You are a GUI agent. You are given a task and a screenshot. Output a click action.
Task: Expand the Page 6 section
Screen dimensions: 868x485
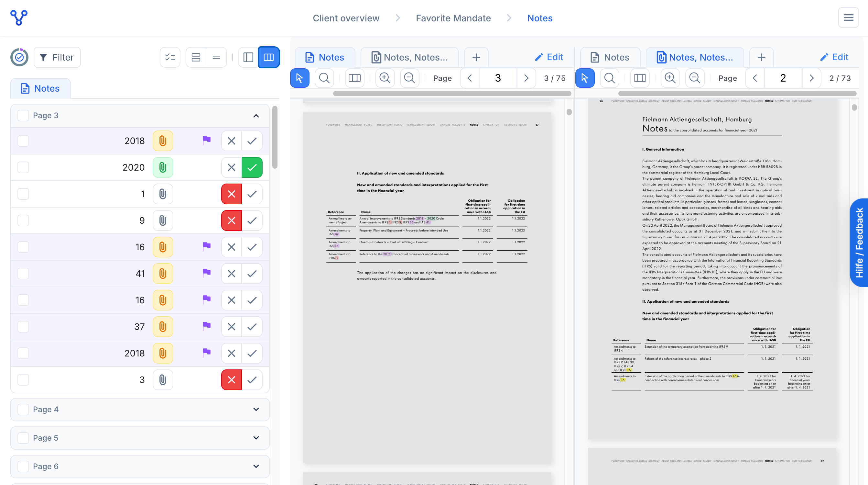click(x=256, y=467)
